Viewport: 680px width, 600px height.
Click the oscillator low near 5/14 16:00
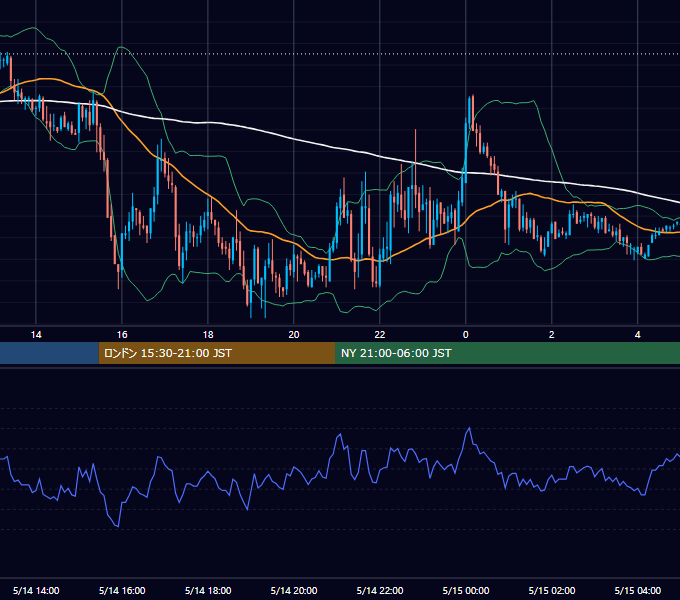click(118, 526)
